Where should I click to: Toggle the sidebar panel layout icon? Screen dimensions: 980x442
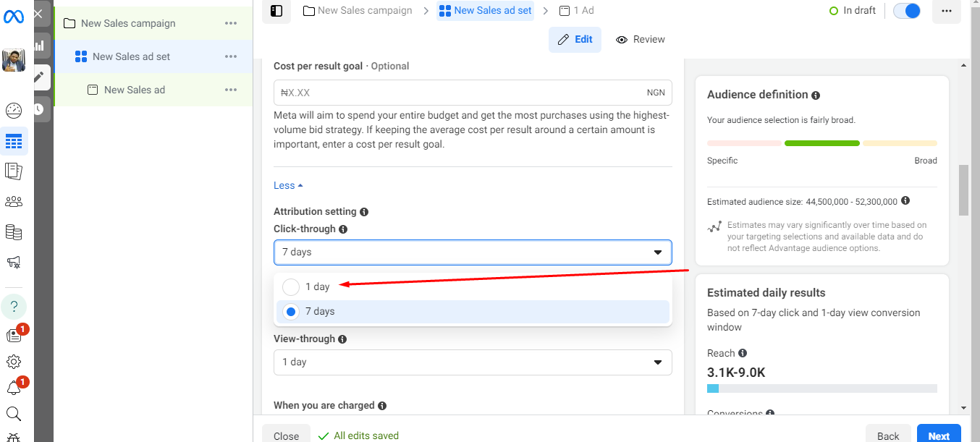tap(276, 11)
